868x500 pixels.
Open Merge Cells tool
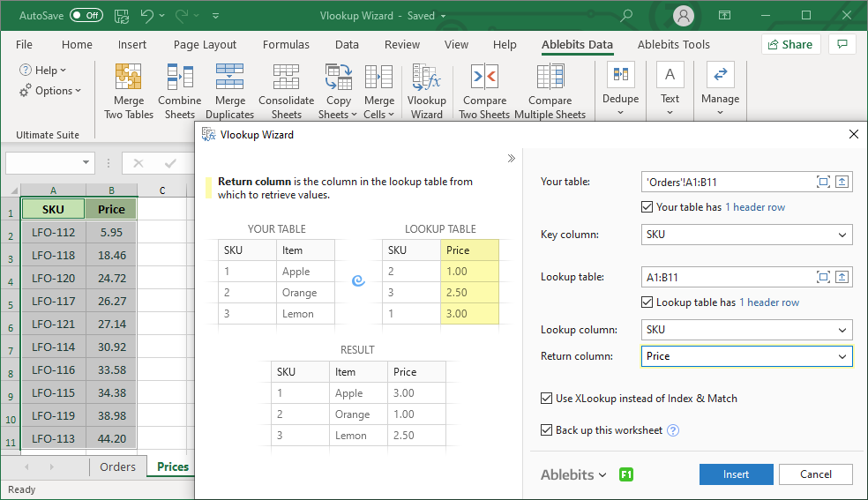click(379, 91)
